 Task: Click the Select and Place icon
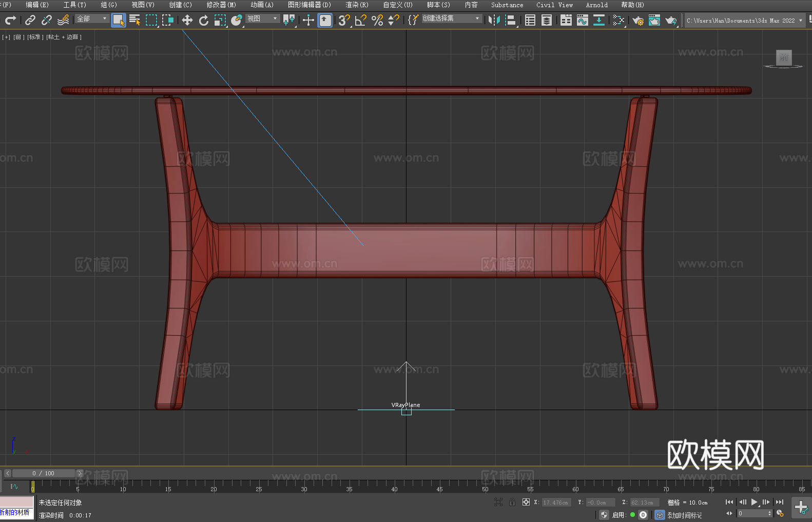tap(237, 20)
